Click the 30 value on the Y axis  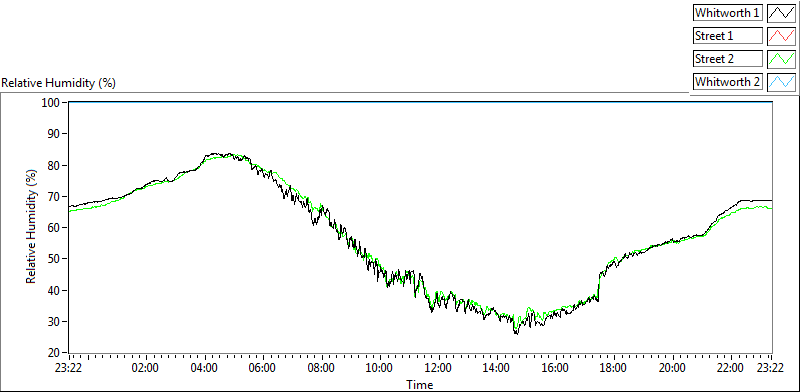pos(55,322)
